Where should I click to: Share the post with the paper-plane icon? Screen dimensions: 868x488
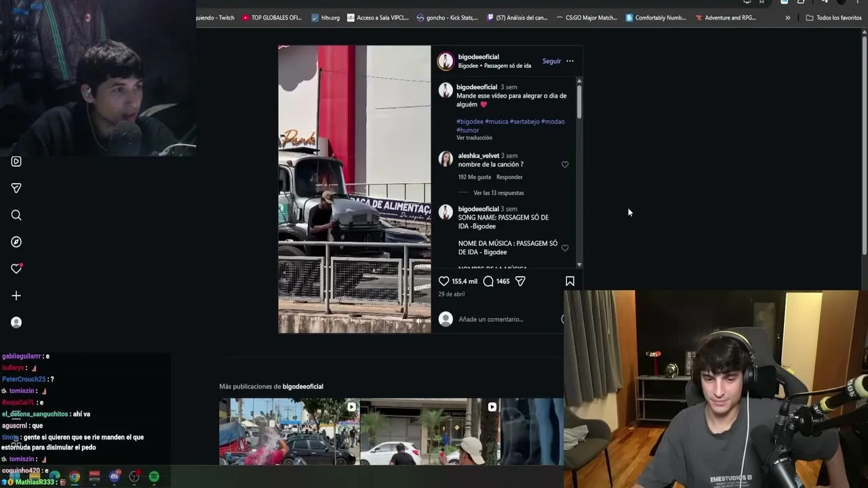click(x=520, y=281)
